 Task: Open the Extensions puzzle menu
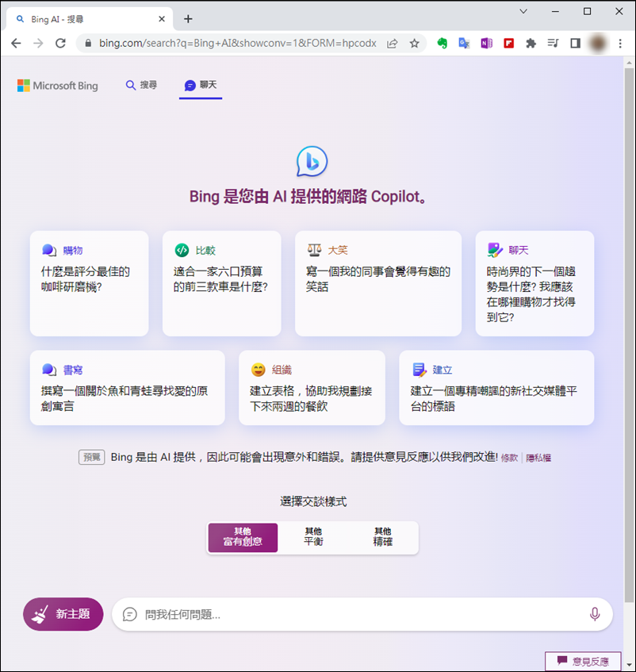click(x=531, y=44)
